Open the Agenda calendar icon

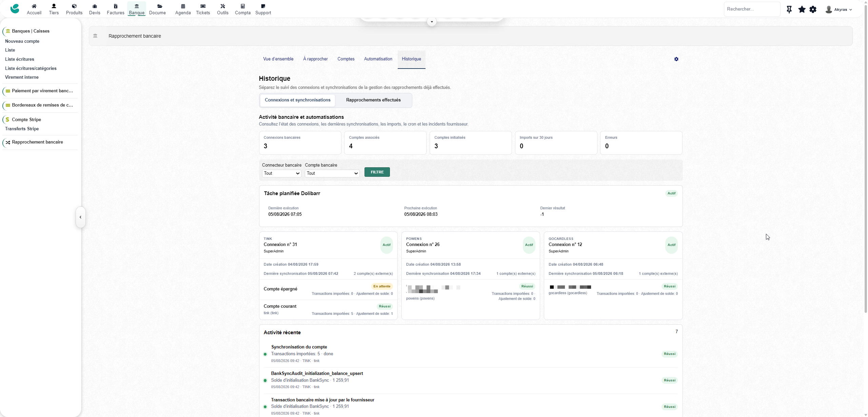183,6
